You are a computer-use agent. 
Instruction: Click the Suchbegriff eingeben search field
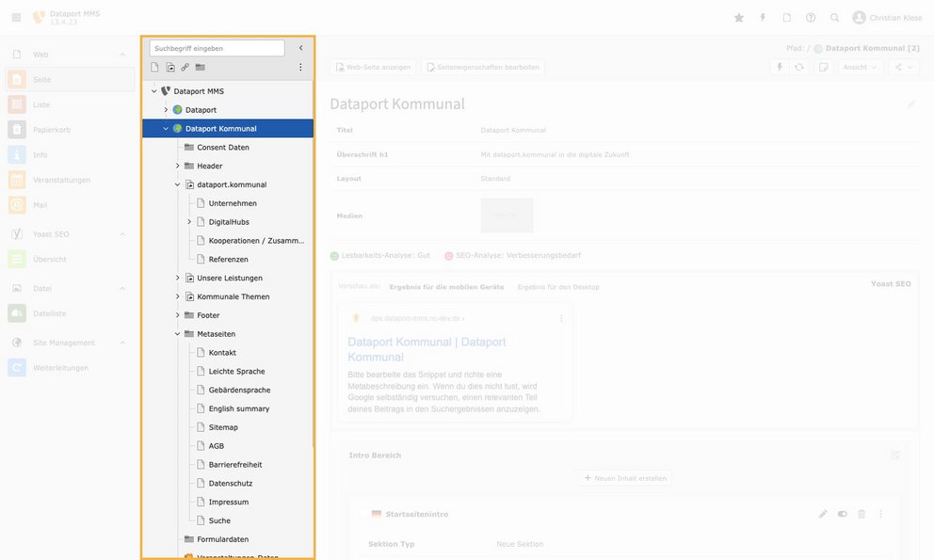pos(217,48)
